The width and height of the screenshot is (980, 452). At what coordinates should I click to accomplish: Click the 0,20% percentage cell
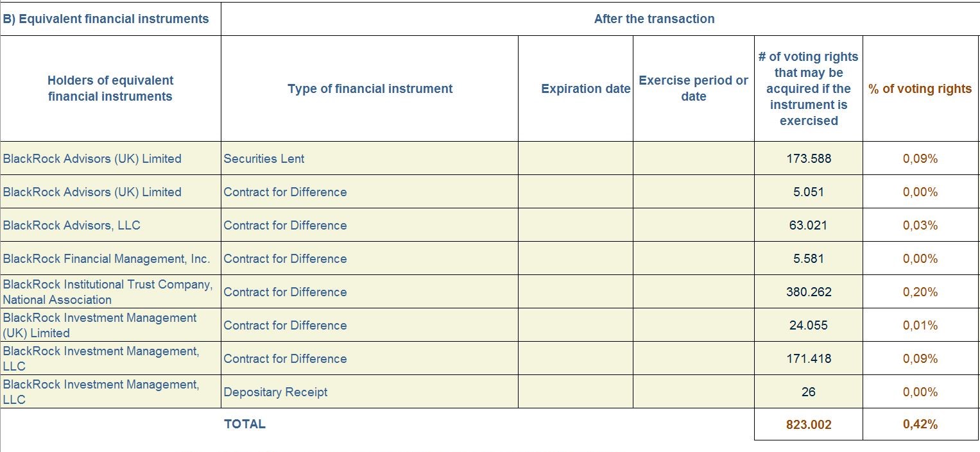(920, 292)
